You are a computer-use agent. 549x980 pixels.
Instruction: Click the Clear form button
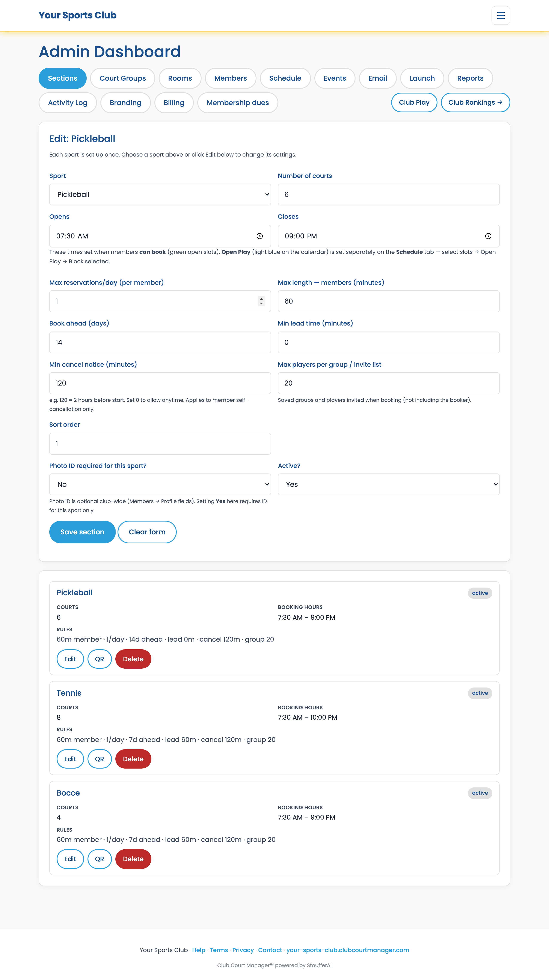(147, 532)
